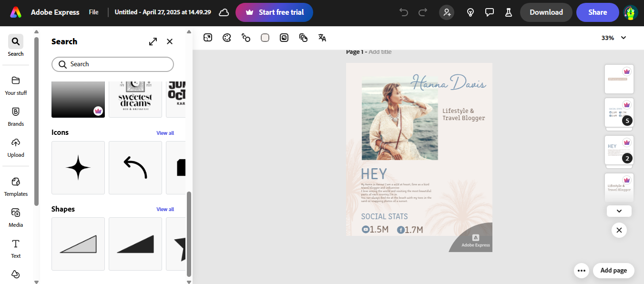
Task: Click Add title next to Page 1
Action: coord(380,51)
